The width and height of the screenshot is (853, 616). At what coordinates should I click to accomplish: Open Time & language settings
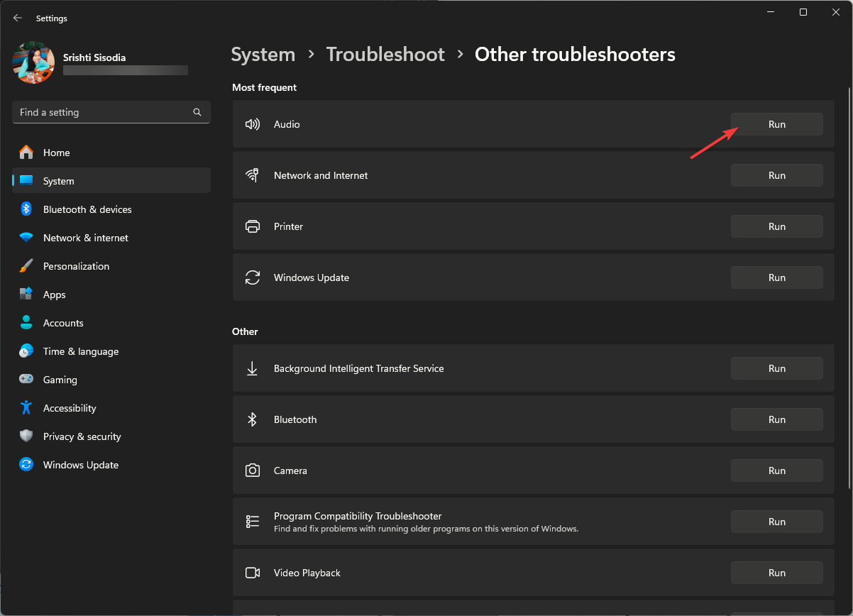(111, 351)
